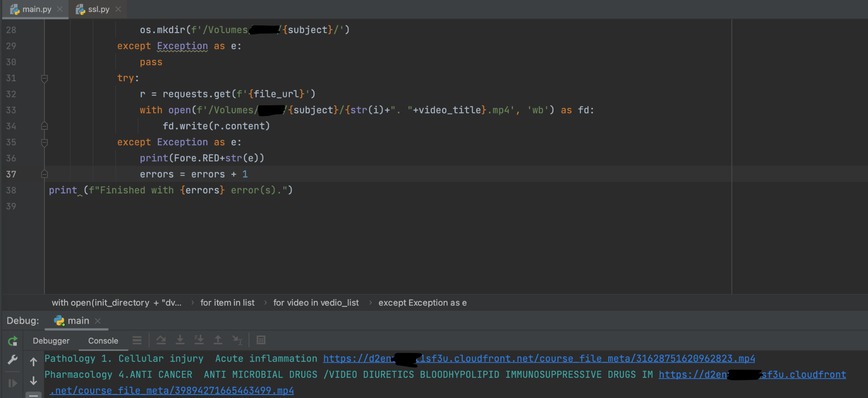Place cursor on 'os.mkdir' call
Screen dimensions: 868x398
(162, 30)
